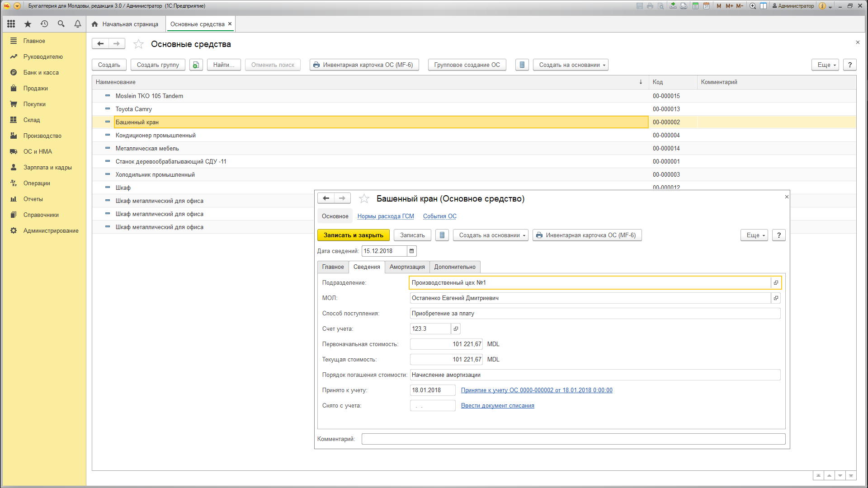868x488 pixels.
Task: Open ОС и НМА section in sidebar
Action: [38, 152]
